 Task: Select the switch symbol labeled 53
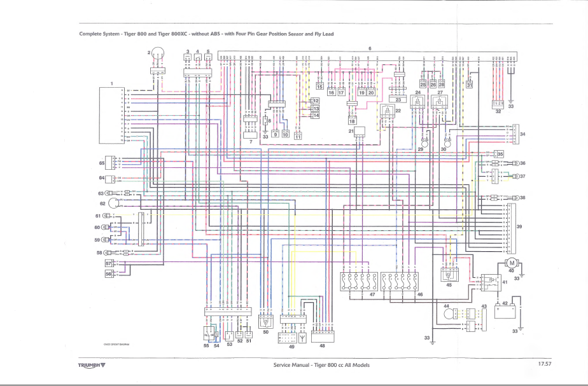(230, 335)
